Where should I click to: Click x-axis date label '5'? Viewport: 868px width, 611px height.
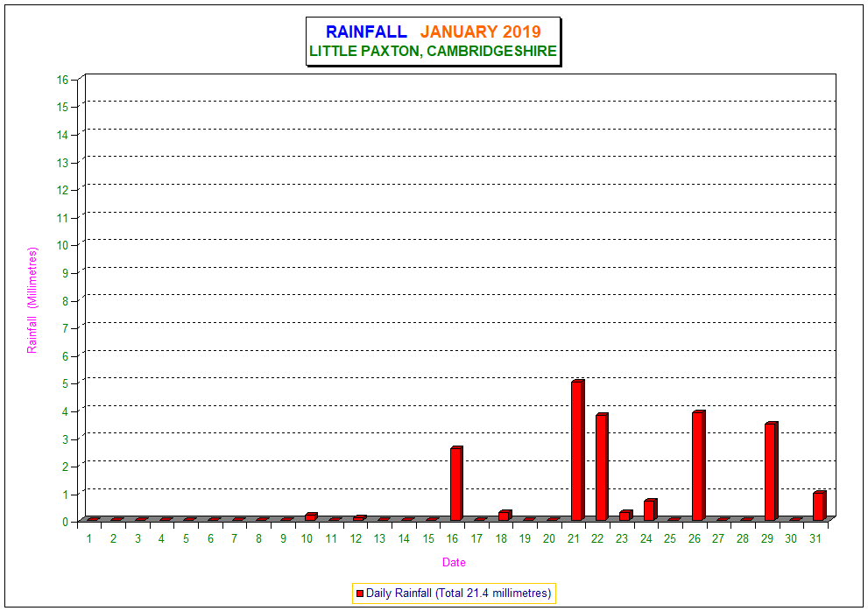pyautogui.click(x=186, y=538)
